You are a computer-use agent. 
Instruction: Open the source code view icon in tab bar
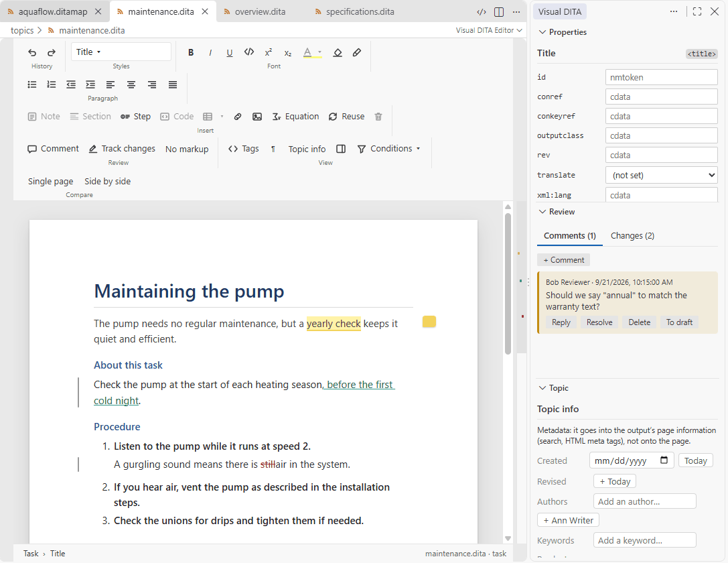[x=482, y=12]
